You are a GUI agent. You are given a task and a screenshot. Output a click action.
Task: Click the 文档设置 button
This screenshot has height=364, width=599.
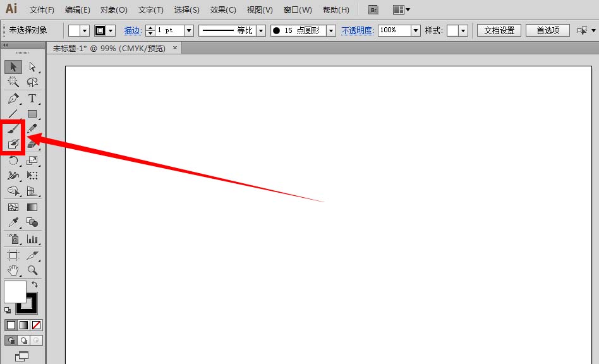point(499,30)
